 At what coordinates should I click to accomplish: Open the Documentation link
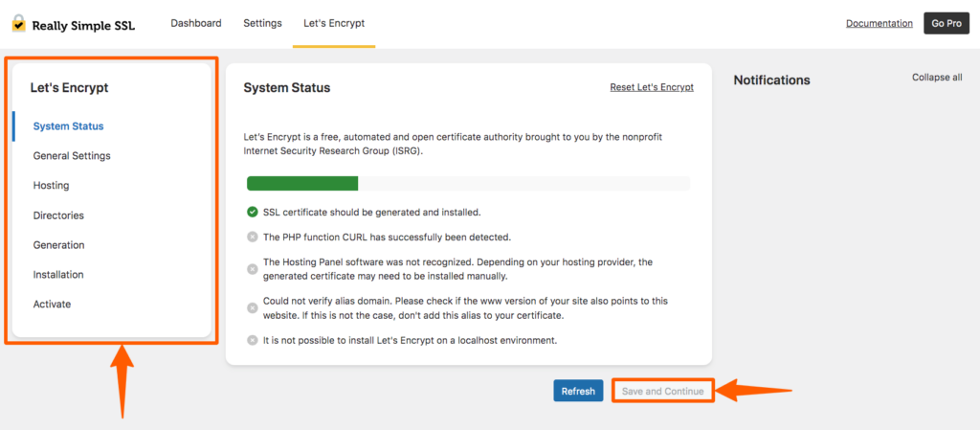point(879,23)
